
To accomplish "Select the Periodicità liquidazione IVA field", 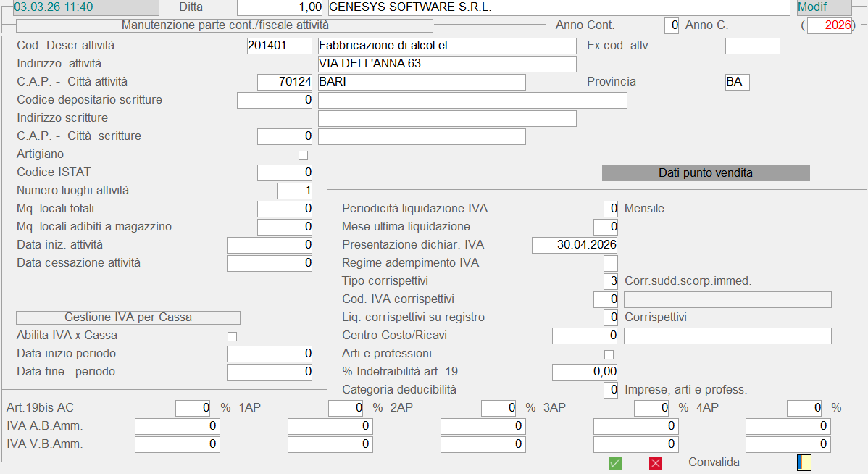I will click(x=610, y=209).
